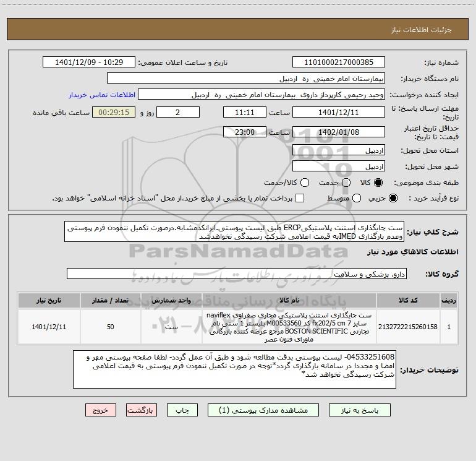Click delivery city field اردبیل
The image size is (476, 461).
pyautogui.click(x=339, y=166)
